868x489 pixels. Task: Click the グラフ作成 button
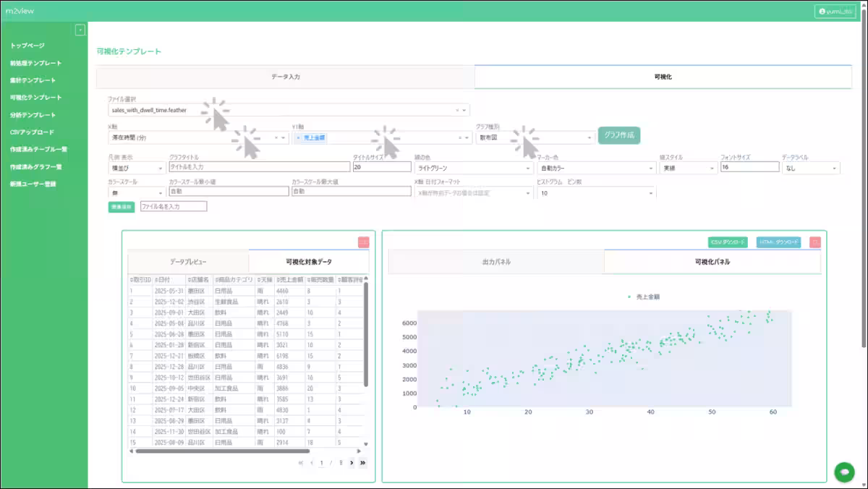coord(618,135)
